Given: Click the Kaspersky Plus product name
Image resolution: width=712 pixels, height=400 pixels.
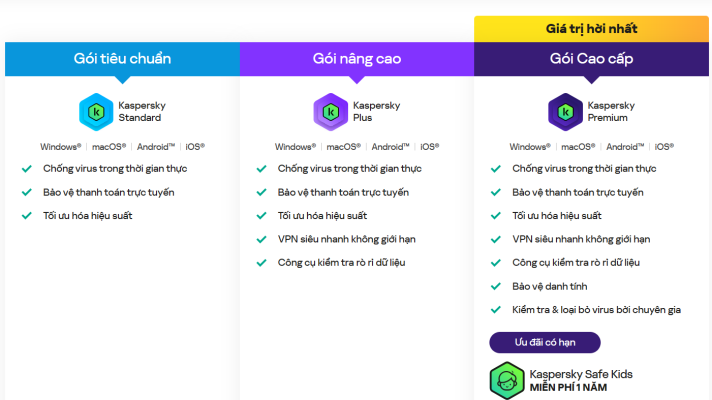Looking at the screenshot, I should (x=373, y=111).
